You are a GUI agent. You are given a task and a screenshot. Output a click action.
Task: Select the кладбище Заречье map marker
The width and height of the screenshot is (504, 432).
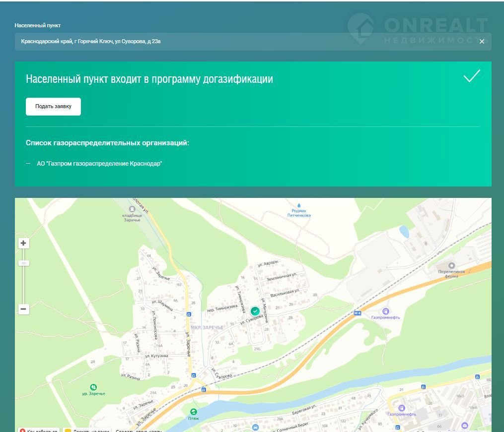point(132,209)
